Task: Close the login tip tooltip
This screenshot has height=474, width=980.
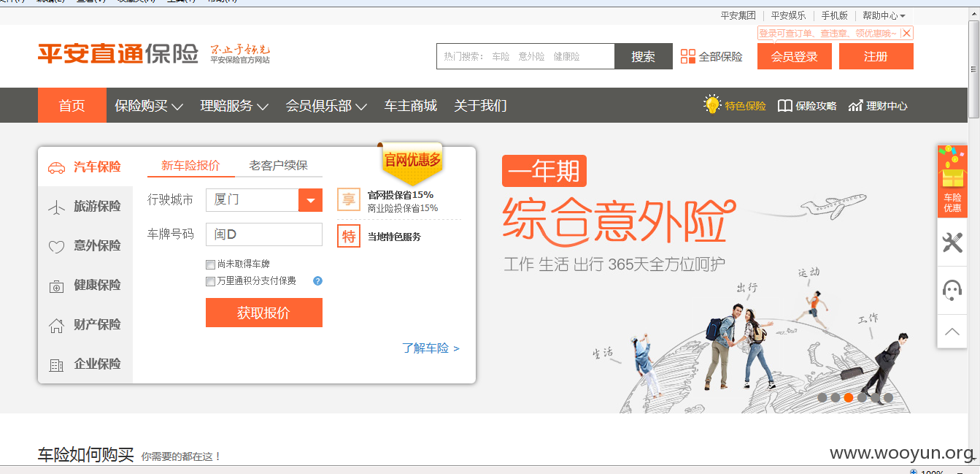Action: tap(906, 33)
